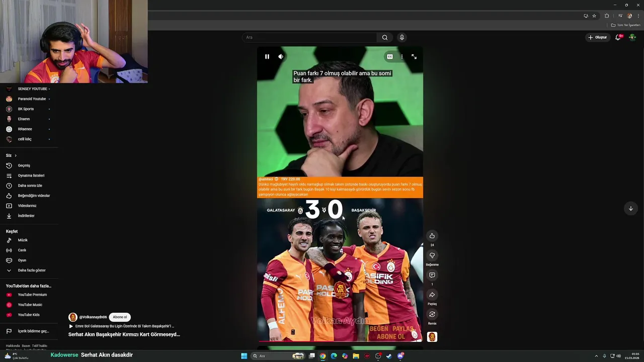Pause the playing Shorts video
644x362 pixels.
click(x=267, y=57)
